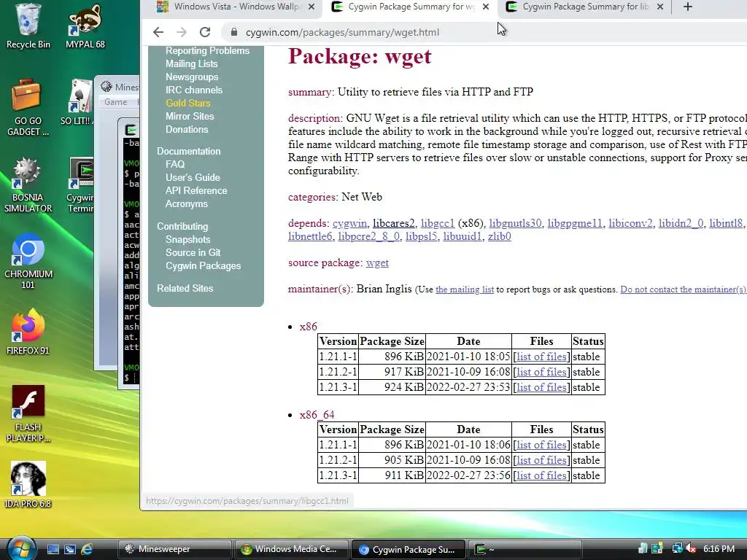The height and width of the screenshot is (560, 747).
Task: Open Game menu in Minesweeper window
Action: (x=116, y=102)
